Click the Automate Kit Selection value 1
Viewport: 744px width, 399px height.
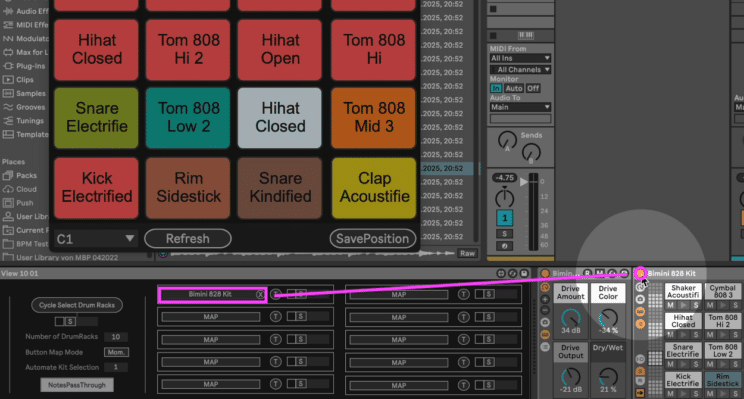(x=115, y=367)
